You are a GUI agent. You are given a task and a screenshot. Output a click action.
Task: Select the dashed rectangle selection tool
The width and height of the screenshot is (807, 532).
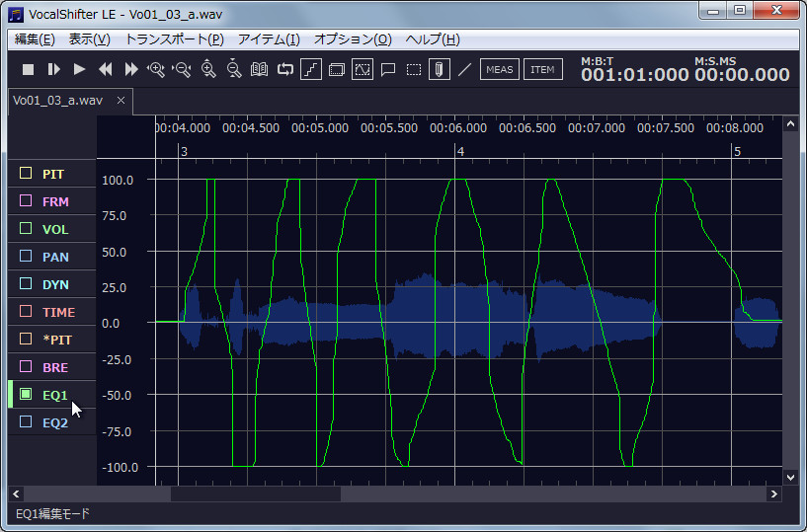(x=414, y=69)
